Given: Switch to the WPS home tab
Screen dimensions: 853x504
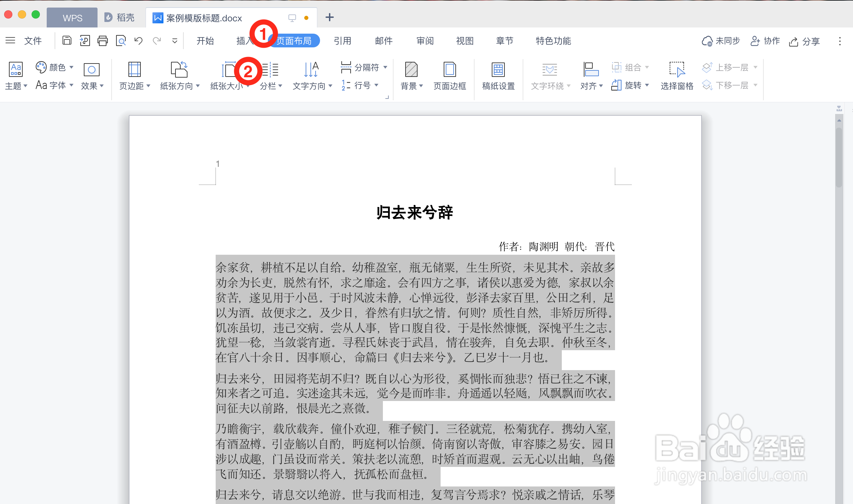Looking at the screenshot, I should 72,18.
